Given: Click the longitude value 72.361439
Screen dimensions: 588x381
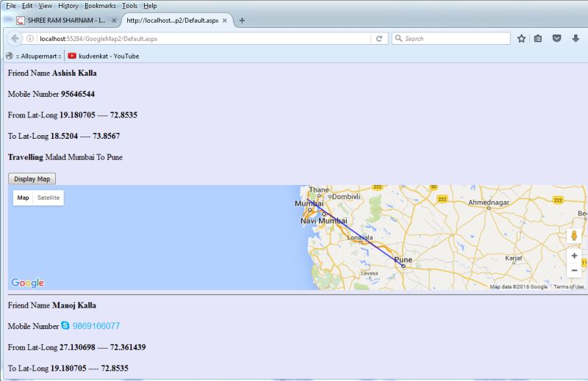Looking at the screenshot, I should point(128,347).
